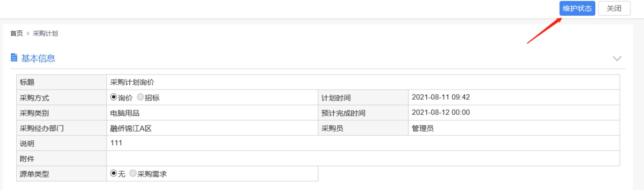Image resolution: width=644 pixels, height=190 pixels.
Task: Go to 首页 in the breadcrumb
Action: click(17, 33)
